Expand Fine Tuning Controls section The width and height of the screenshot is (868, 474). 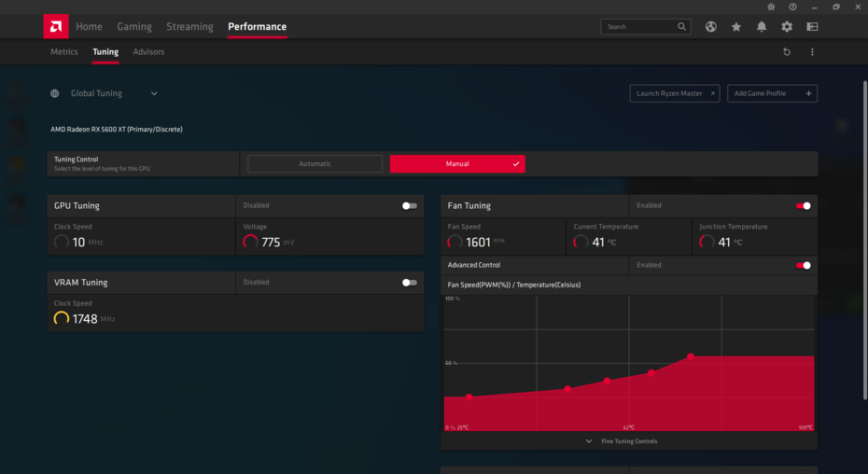pos(623,441)
